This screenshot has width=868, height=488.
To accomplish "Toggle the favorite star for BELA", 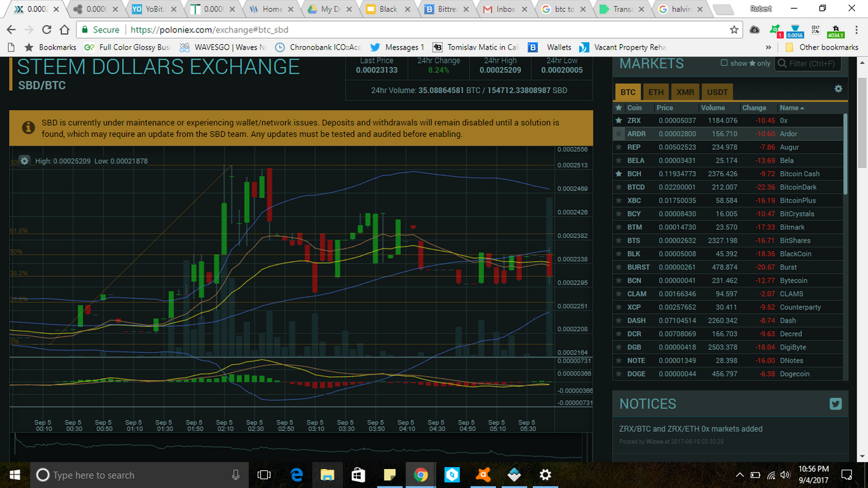I will tap(618, 161).
